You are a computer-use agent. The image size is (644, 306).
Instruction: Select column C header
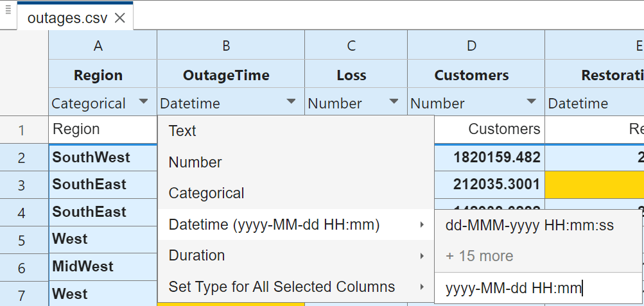[356, 45]
